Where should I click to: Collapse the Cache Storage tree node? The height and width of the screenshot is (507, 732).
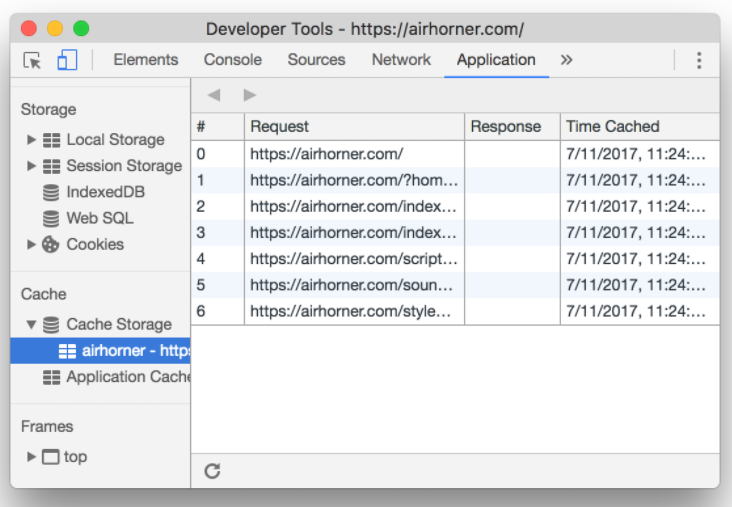point(31,324)
